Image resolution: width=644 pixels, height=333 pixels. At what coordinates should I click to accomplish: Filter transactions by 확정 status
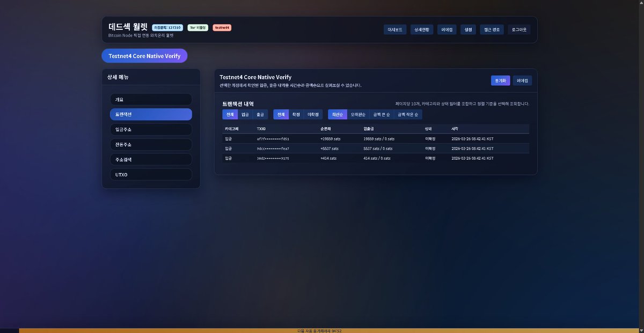point(296,115)
